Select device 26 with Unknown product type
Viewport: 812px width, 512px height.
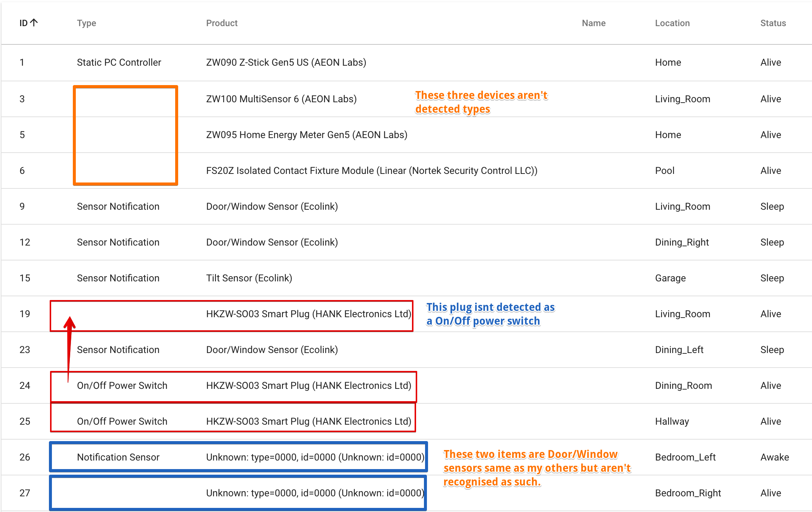click(x=315, y=457)
